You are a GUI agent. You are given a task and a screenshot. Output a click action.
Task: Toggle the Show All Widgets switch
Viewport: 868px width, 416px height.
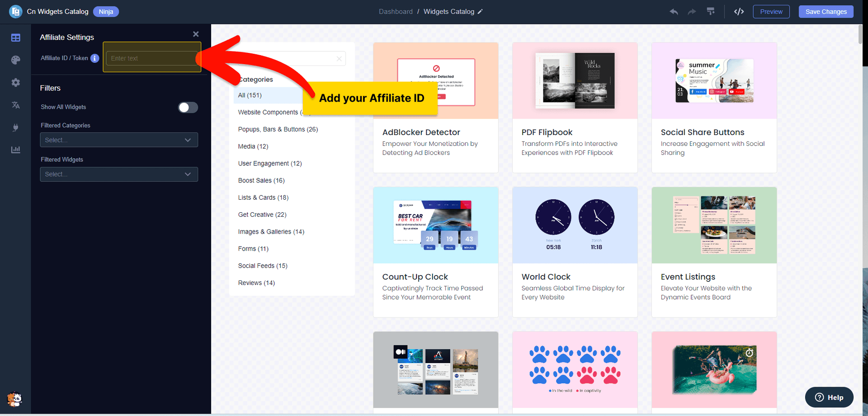point(188,108)
